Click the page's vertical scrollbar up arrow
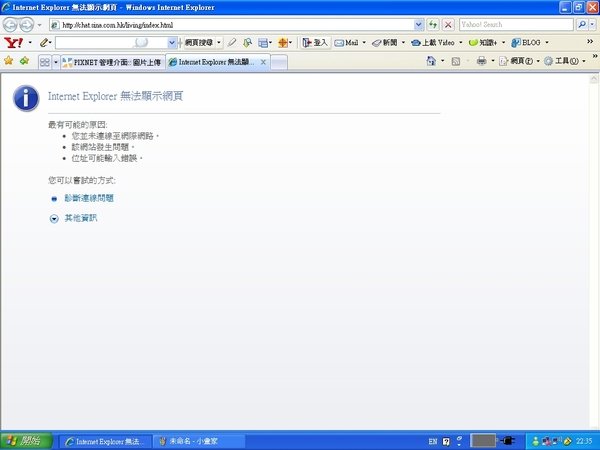Screen dimensions: 600x450 (594, 79)
